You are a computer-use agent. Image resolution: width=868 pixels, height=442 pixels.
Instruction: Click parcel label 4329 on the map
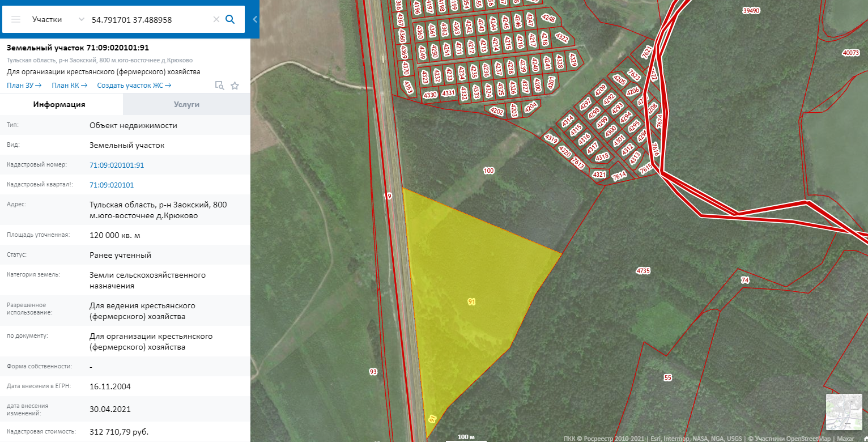[573, 59]
